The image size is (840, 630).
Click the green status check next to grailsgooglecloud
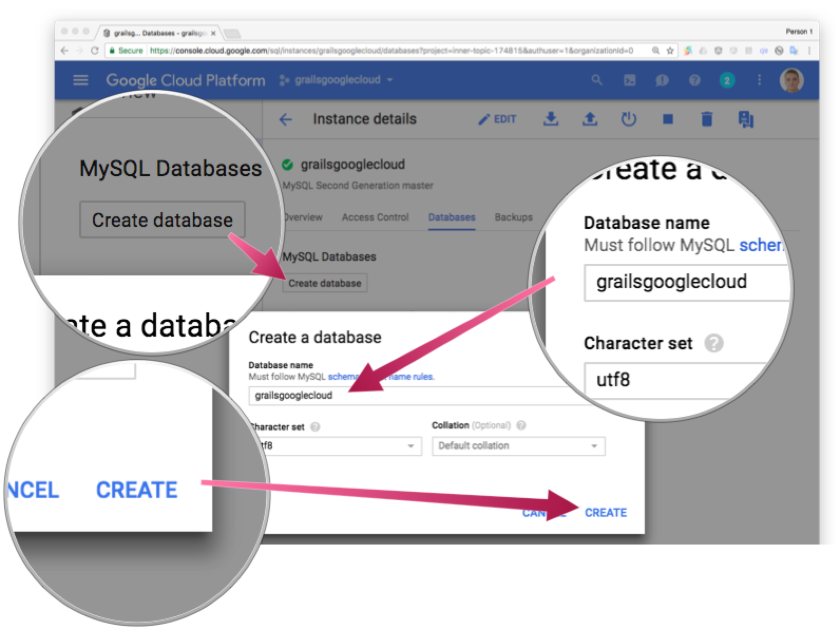point(287,165)
